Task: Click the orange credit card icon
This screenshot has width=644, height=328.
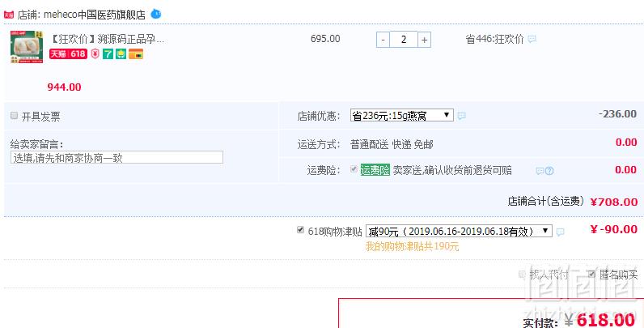Action: [x=136, y=53]
